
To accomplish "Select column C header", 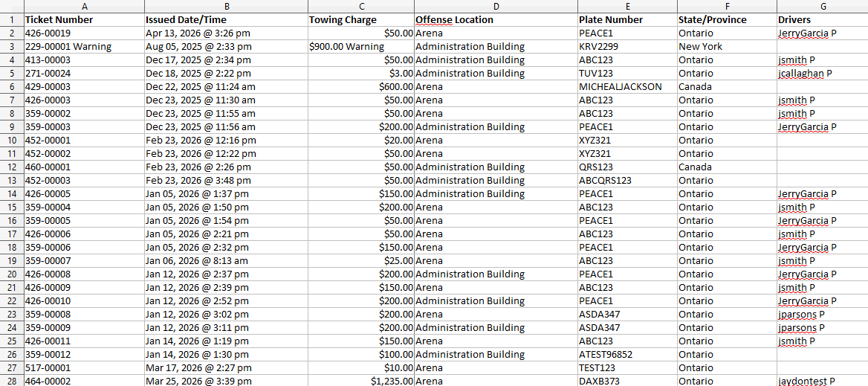I will tap(361, 6).
